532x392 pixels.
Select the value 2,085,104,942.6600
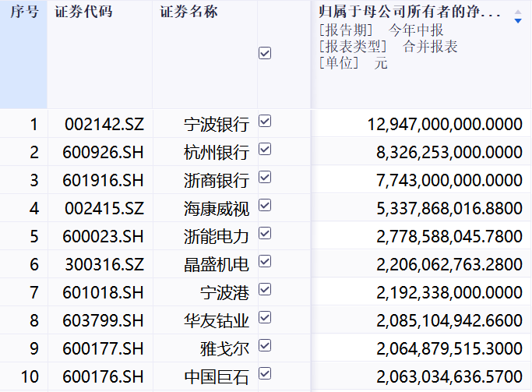tap(449, 321)
